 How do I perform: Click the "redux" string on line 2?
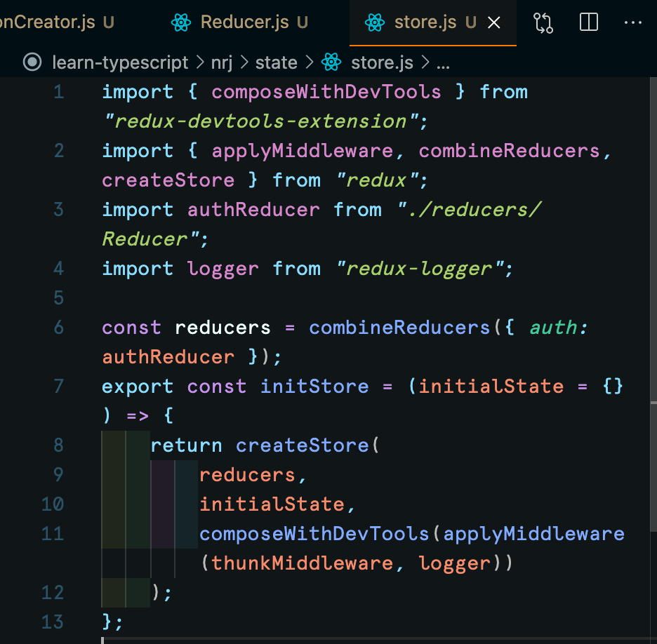pos(377,180)
